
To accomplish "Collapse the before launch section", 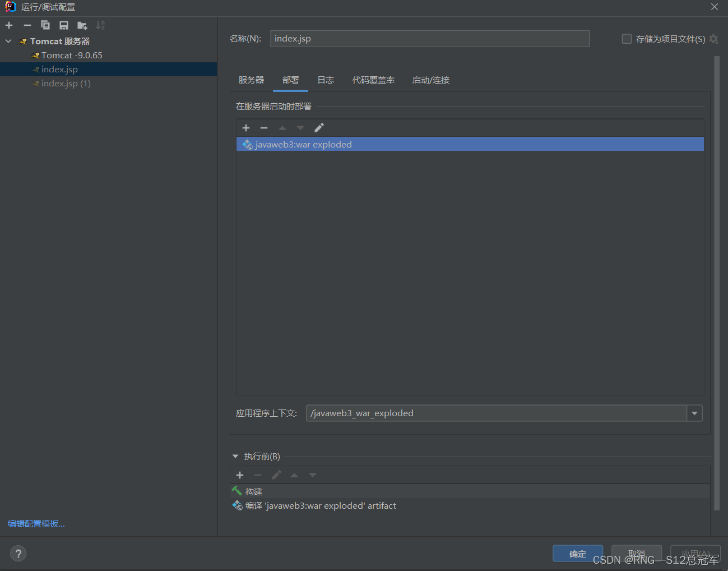I will point(235,457).
